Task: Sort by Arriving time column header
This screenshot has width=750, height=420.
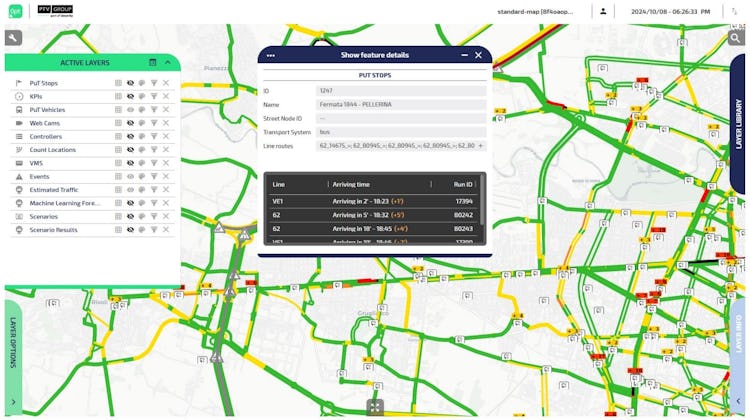Action: [351, 185]
